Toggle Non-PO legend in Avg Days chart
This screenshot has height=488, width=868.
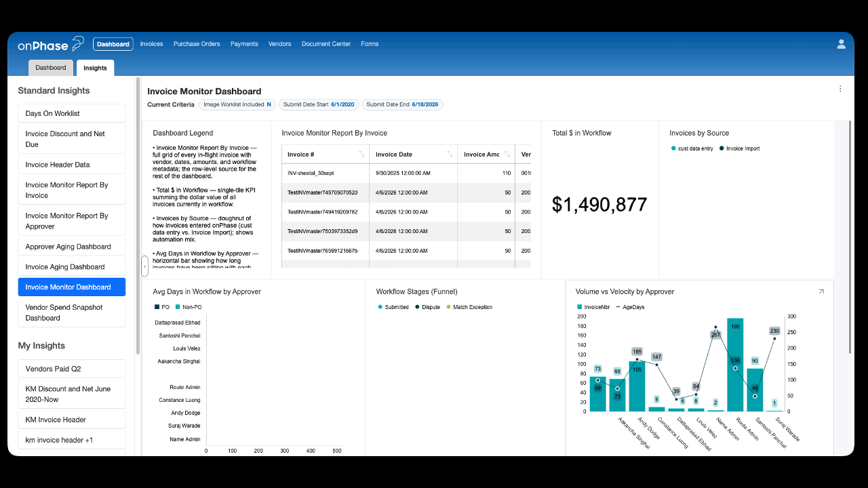[x=187, y=307]
